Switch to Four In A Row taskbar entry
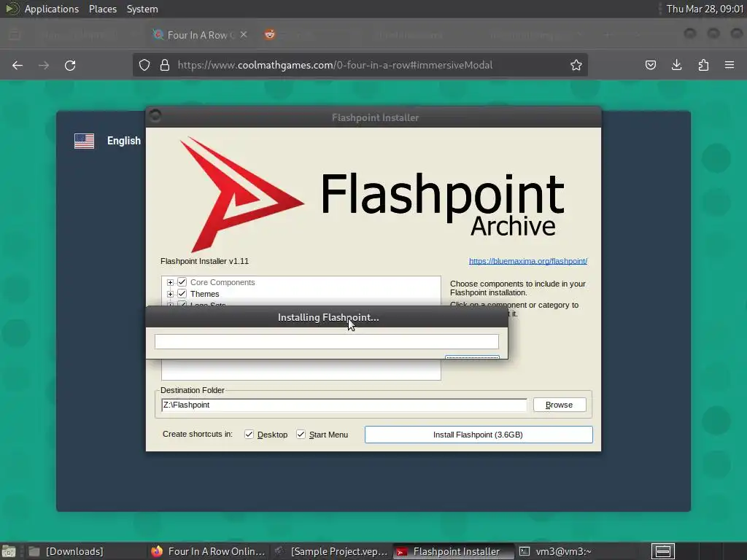 (x=208, y=551)
